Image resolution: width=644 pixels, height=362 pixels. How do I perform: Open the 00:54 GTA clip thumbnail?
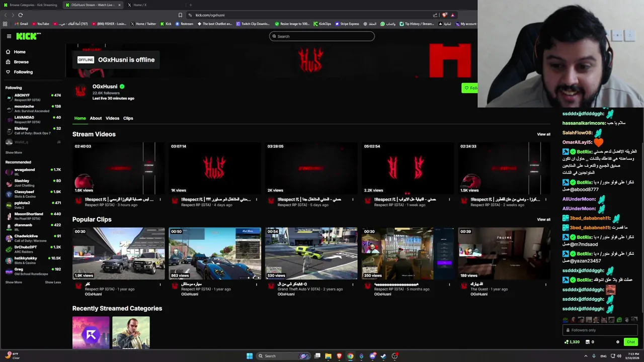pyautogui.click(x=311, y=253)
